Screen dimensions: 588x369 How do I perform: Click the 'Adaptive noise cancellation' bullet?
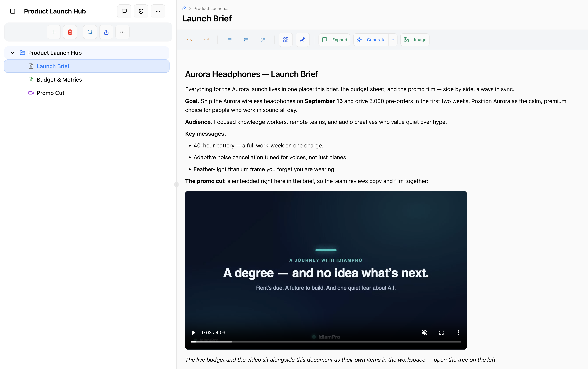[270, 157]
